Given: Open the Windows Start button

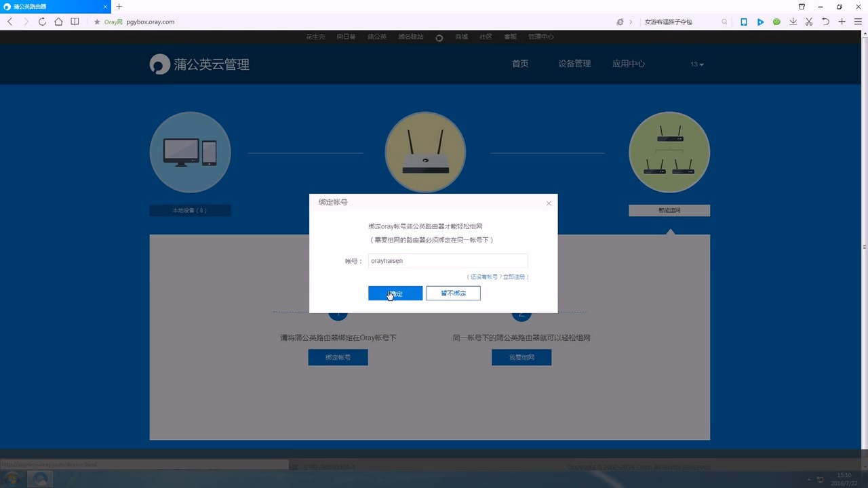Looking at the screenshot, I should coord(12,479).
